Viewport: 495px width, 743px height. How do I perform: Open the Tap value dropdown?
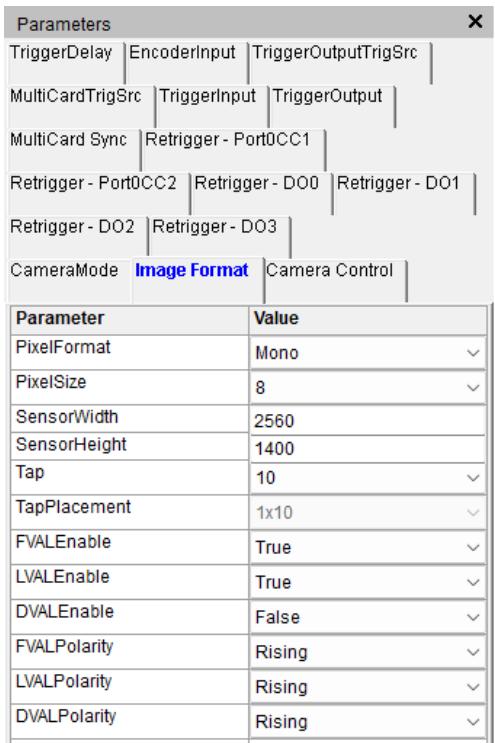(x=368, y=478)
